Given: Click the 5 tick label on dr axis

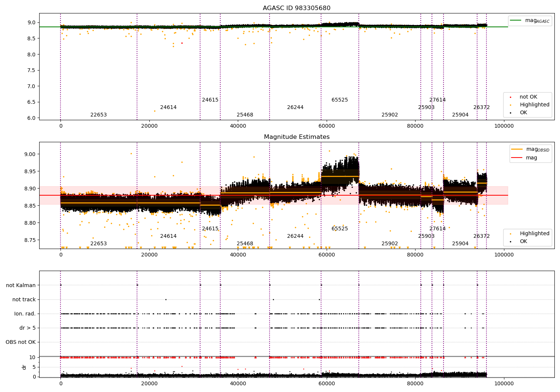Looking at the screenshot, I should [x=34, y=367].
